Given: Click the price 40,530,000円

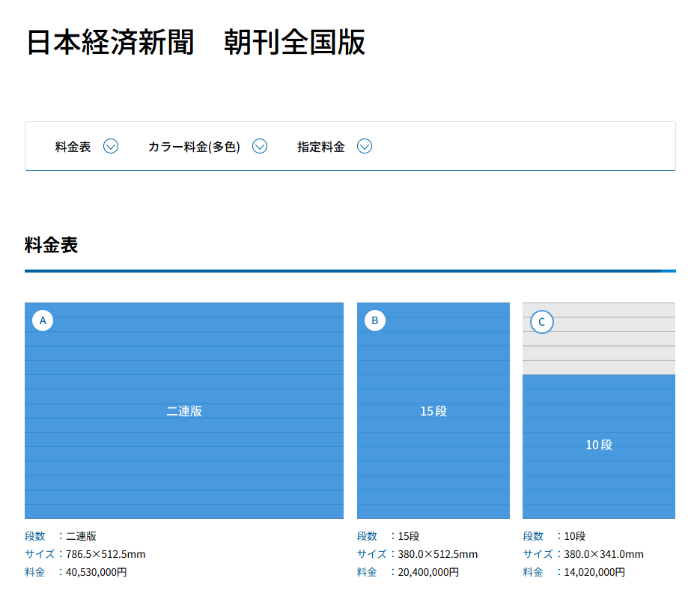Looking at the screenshot, I should [96, 572].
